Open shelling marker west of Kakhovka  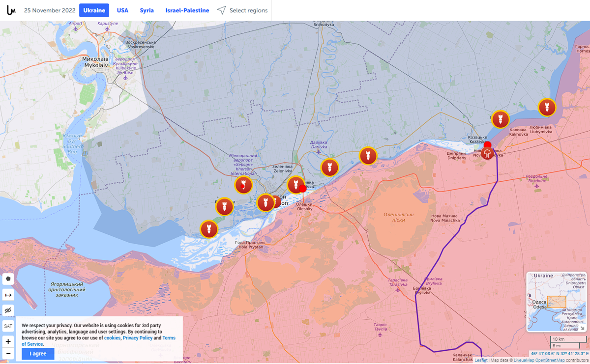coord(501,119)
